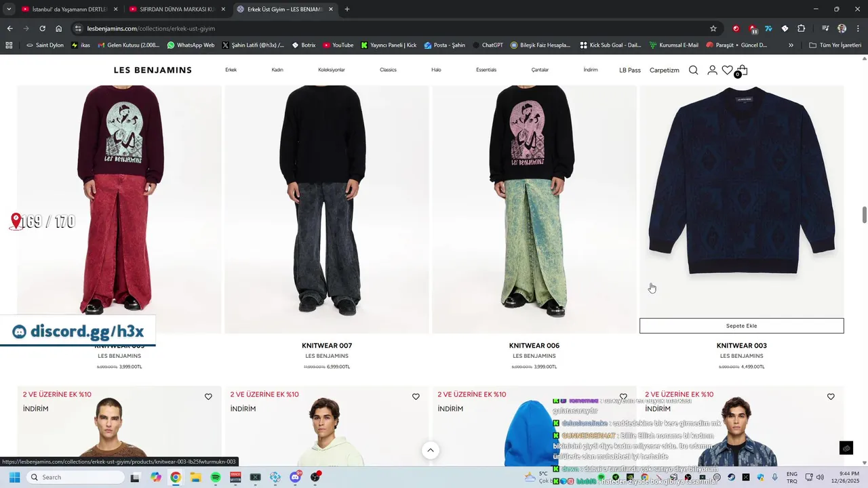Viewport: 868px width, 488px height.
Task: Open the account profile icon
Action: 712,70
